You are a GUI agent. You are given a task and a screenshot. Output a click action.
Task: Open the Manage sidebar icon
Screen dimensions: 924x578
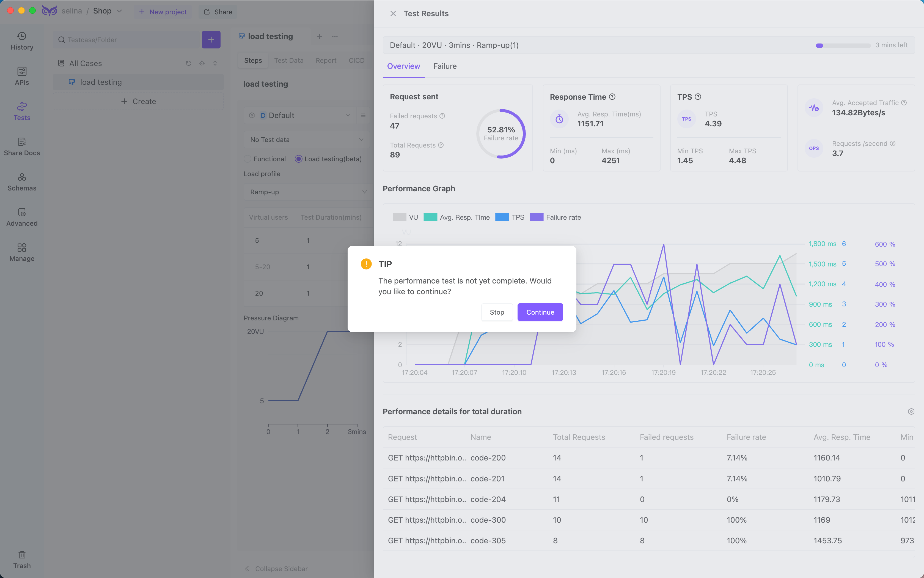pyautogui.click(x=22, y=252)
